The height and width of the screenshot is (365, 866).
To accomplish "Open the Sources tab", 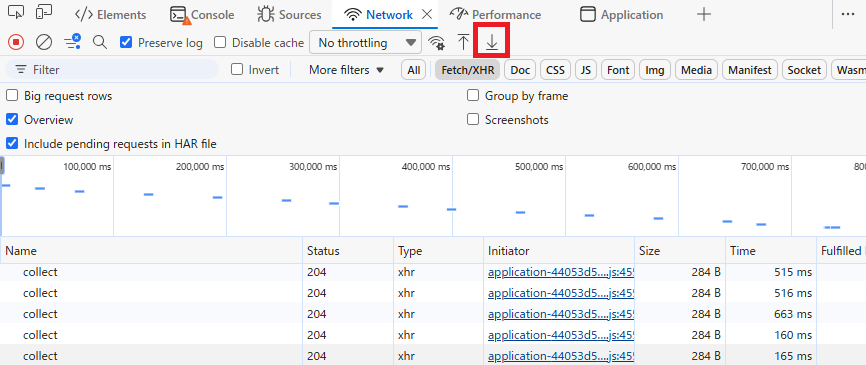I will [x=289, y=14].
